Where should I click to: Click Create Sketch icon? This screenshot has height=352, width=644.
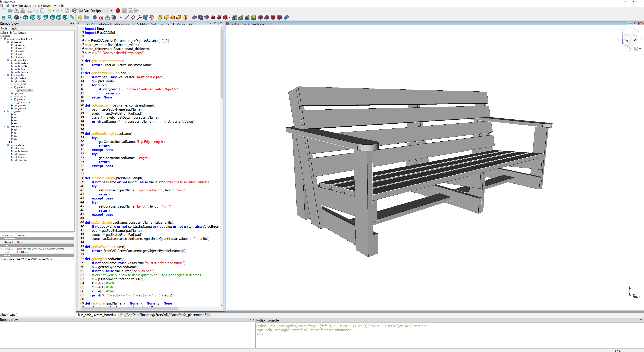click(101, 17)
